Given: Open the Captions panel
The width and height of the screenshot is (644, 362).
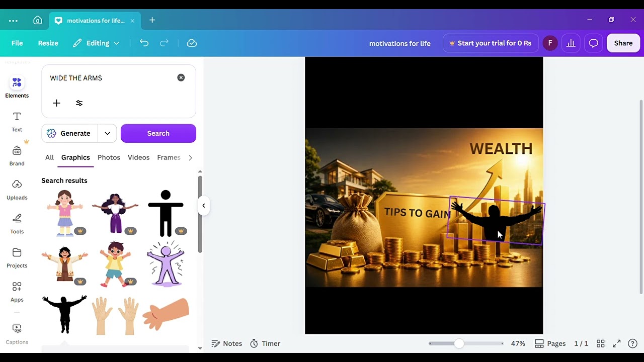Looking at the screenshot, I should click(x=17, y=334).
